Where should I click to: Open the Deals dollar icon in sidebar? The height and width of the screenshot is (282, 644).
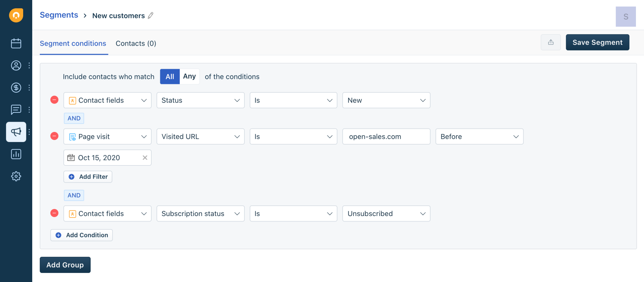[x=16, y=88]
